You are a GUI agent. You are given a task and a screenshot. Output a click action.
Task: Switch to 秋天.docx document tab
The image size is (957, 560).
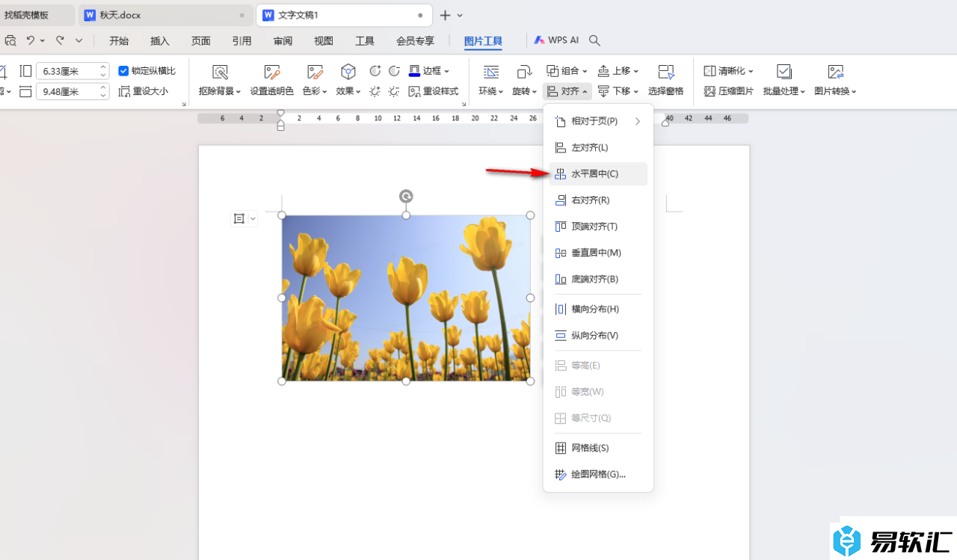[164, 15]
